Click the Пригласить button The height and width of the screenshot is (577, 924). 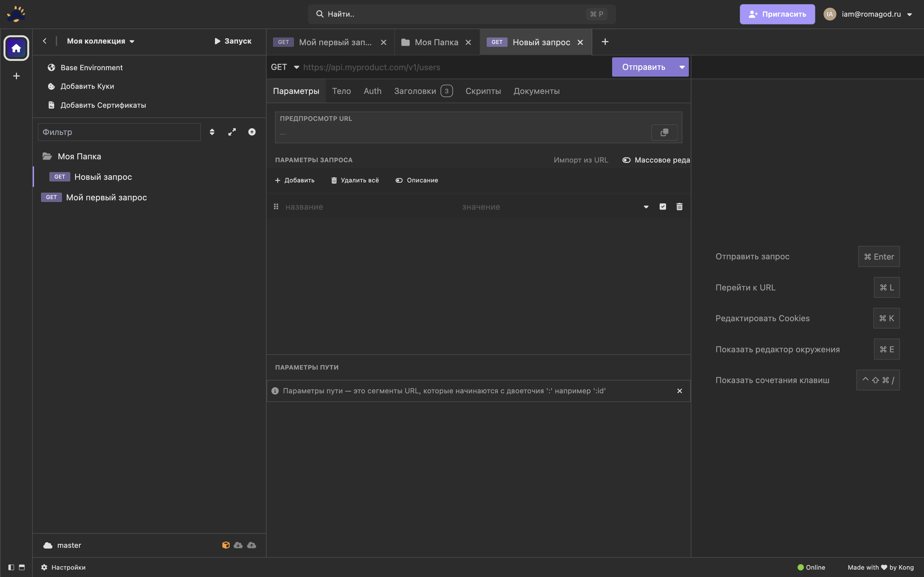[777, 14]
